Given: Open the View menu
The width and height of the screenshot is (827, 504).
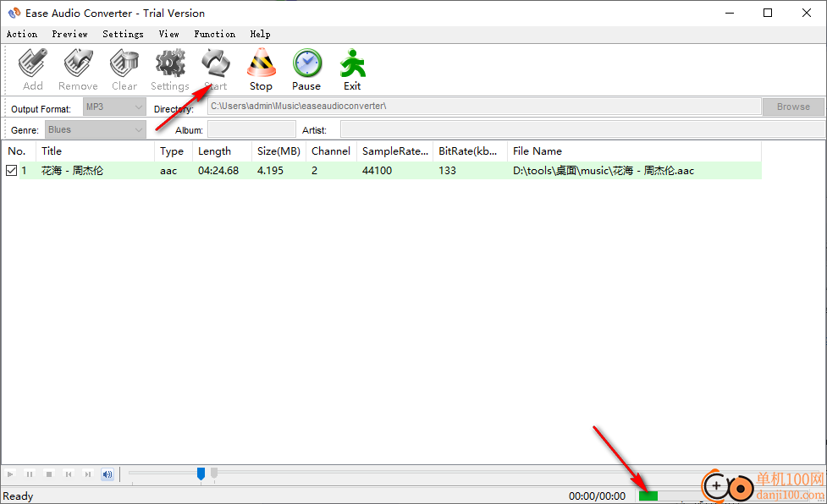Looking at the screenshot, I should click(x=168, y=34).
